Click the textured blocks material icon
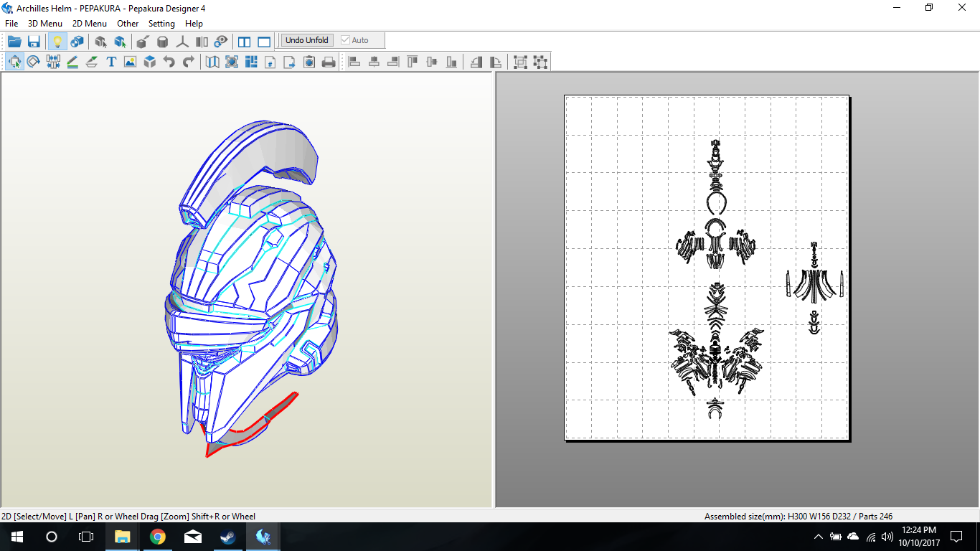Screen dimensions: 980x551 (77, 41)
